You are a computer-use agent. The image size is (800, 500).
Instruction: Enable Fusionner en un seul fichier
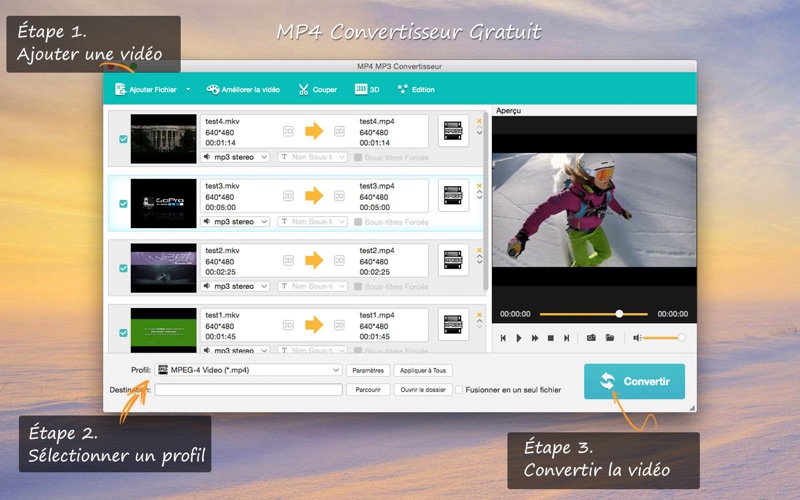pos(459,390)
